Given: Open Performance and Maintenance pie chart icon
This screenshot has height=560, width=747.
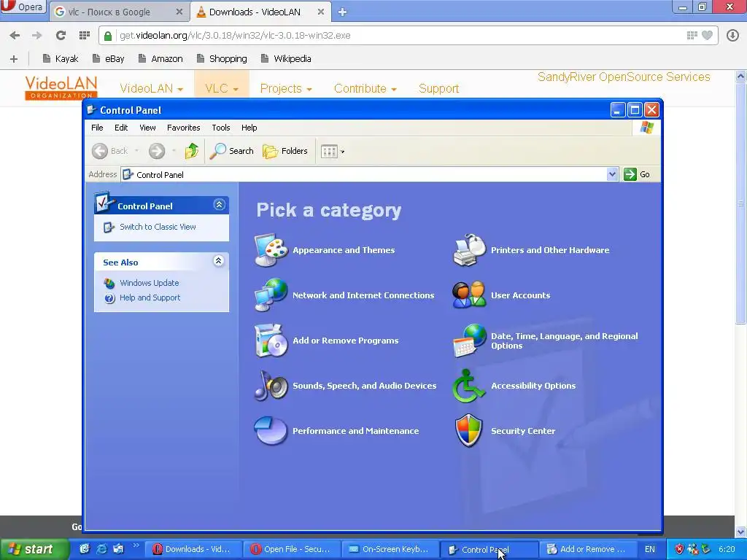Looking at the screenshot, I should (271, 431).
